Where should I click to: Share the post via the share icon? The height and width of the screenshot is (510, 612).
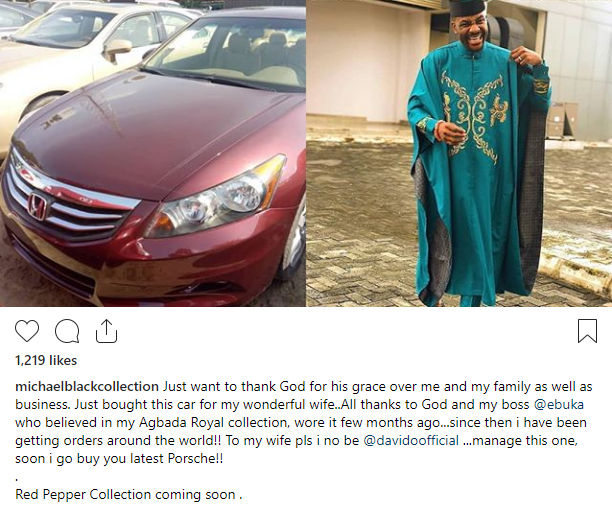pyautogui.click(x=106, y=331)
